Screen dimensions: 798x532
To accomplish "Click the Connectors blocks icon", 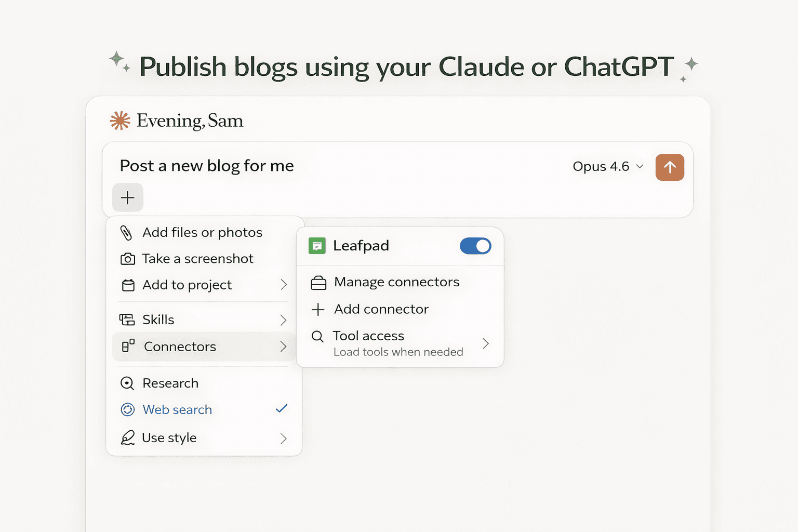I will point(128,346).
